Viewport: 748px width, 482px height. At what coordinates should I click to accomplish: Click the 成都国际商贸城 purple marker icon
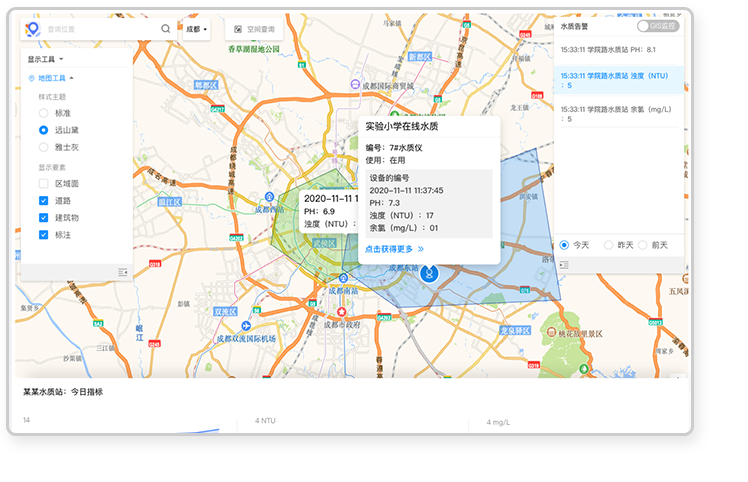click(355, 84)
